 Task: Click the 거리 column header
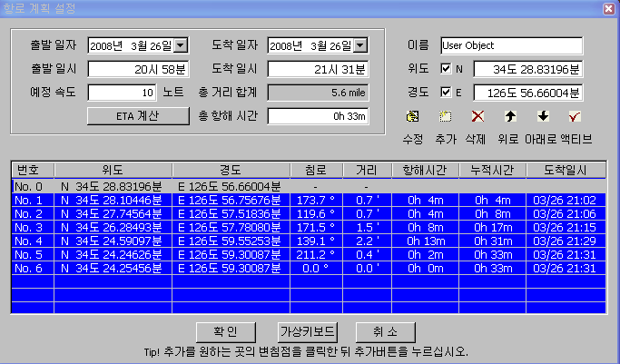[x=367, y=170]
